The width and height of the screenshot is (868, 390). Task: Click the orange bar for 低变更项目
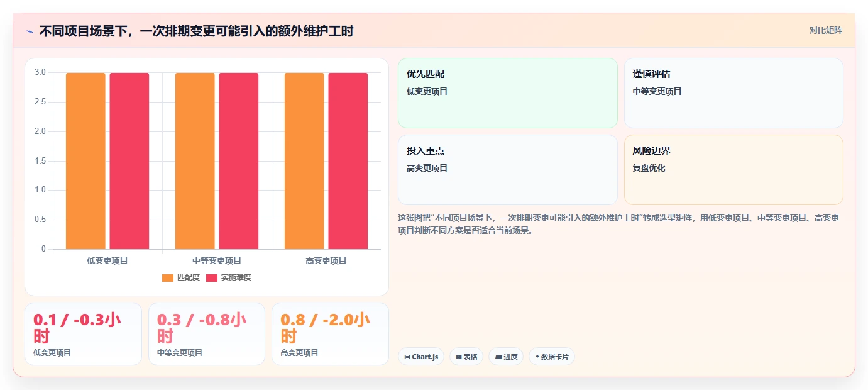pos(85,161)
